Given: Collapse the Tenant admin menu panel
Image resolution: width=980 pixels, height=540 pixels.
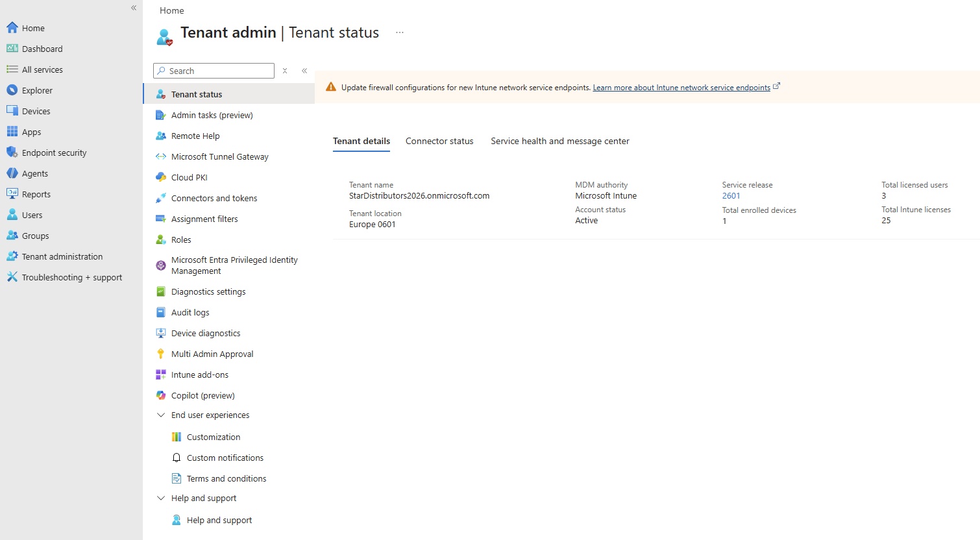Looking at the screenshot, I should [304, 71].
